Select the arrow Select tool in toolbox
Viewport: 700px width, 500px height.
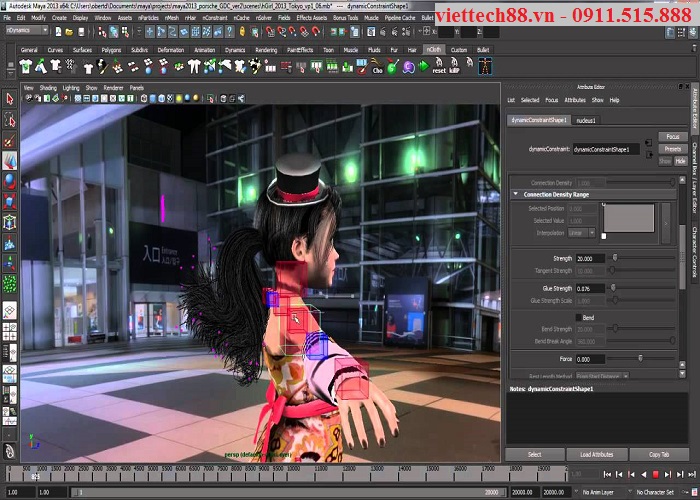9,99
